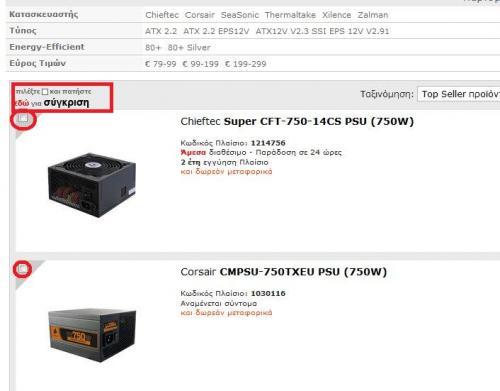The width and height of the screenshot is (500, 391).
Task: Select price range € 199-299
Action: click(246, 64)
